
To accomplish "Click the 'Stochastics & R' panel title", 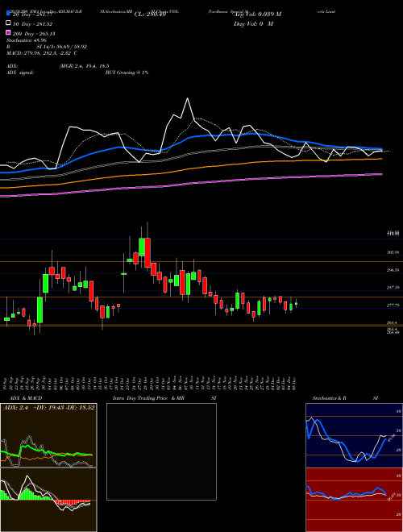I will [x=330, y=398].
